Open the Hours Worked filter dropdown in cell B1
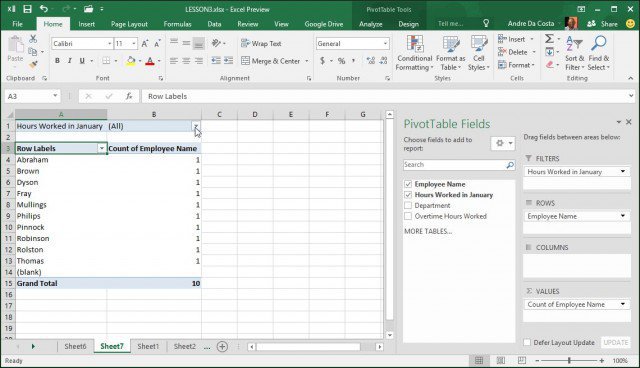The height and width of the screenshot is (368, 640). click(x=196, y=126)
